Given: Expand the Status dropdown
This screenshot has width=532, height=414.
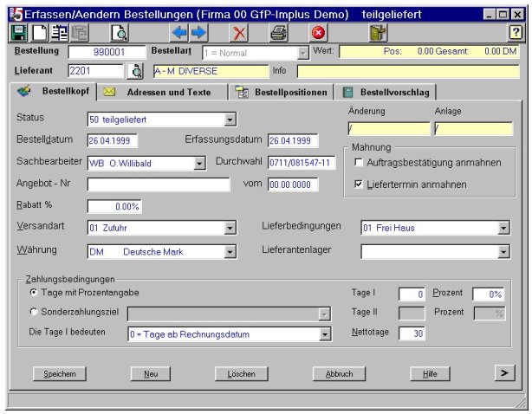Looking at the screenshot, I should [x=230, y=120].
